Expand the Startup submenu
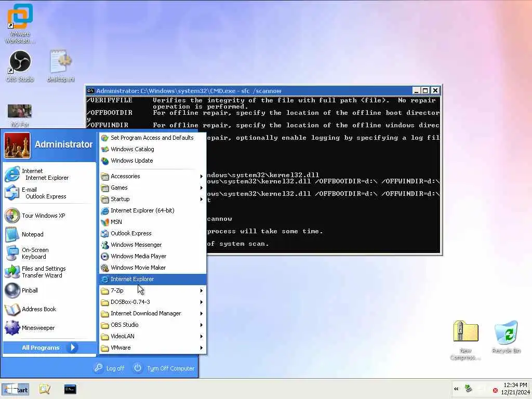This screenshot has height=399, width=532. click(152, 199)
